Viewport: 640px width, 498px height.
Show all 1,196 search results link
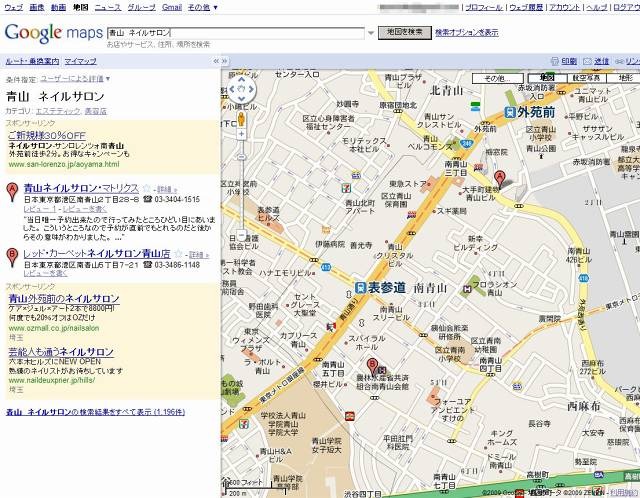pyautogui.click(x=95, y=412)
